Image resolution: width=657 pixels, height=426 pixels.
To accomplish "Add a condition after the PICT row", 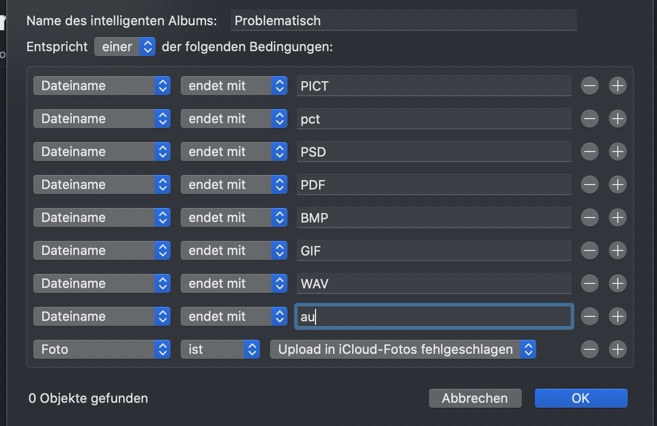I will point(618,86).
